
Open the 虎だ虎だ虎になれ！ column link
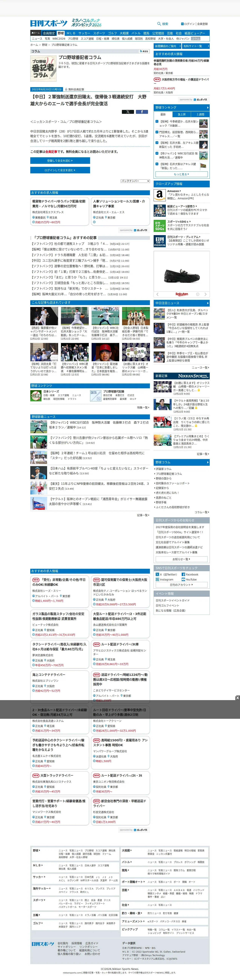(167, 493)
